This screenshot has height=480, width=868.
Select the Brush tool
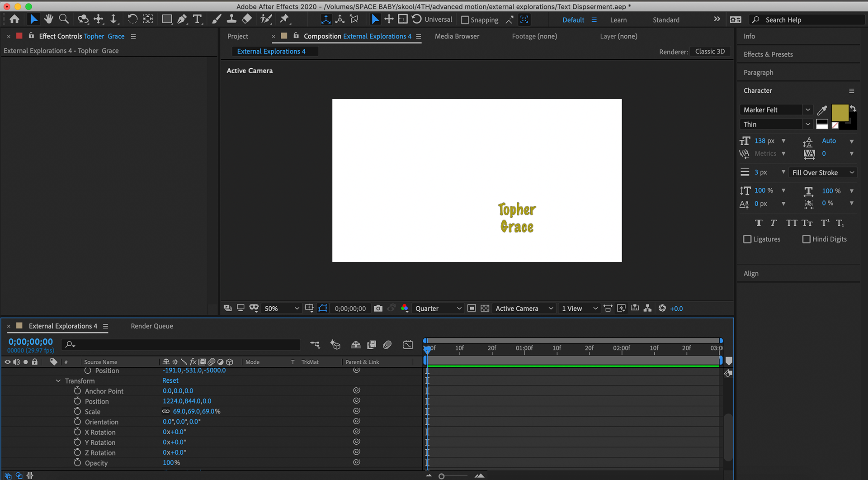217,19
